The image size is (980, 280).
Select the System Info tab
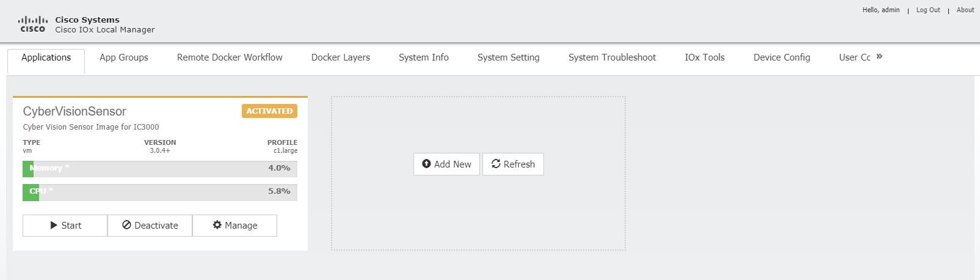[x=424, y=57]
